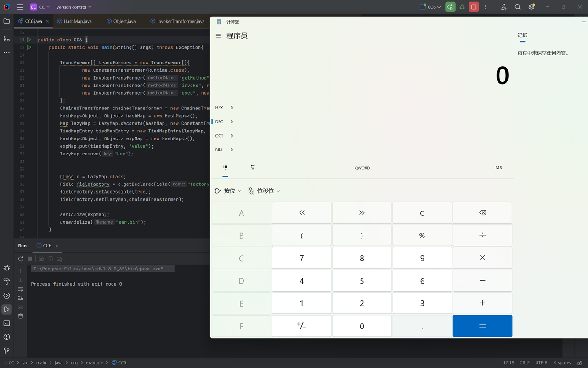Open the IDE main menu hamburger
The image size is (588, 368).
pyautogui.click(x=20, y=7)
